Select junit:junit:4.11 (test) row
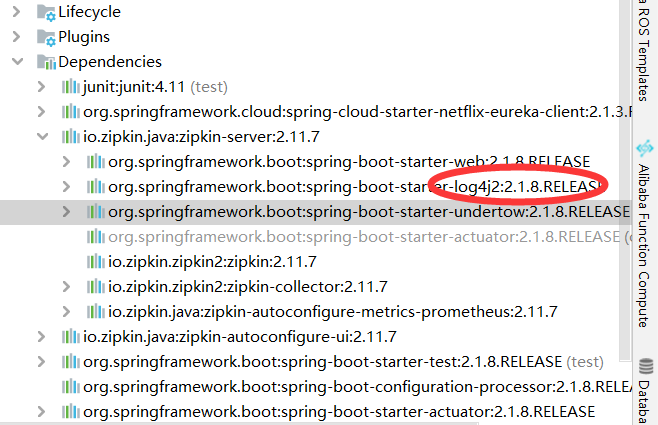The width and height of the screenshot is (658, 425). [x=155, y=87]
